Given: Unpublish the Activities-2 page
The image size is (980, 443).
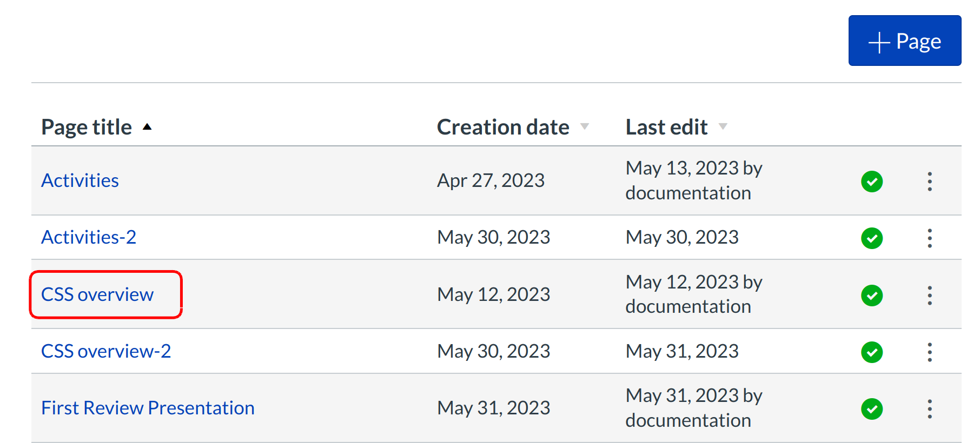Looking at the screenshot, I should coord(871,238).
